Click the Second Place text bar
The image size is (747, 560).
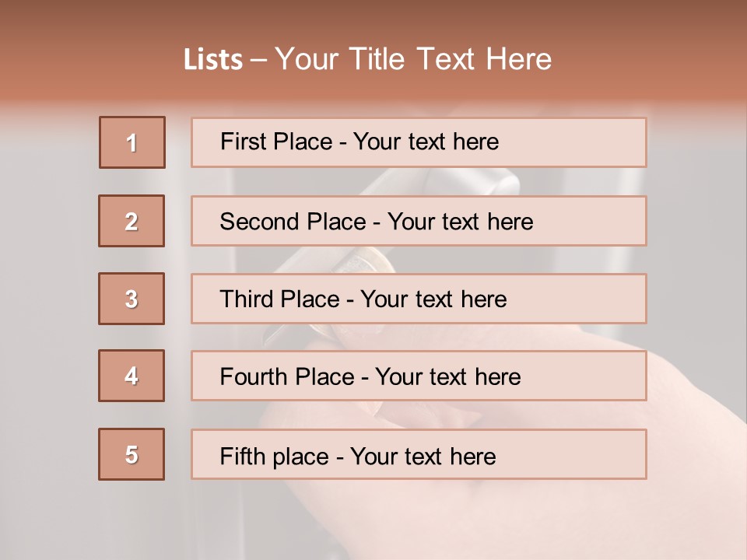tap(419, 221)
